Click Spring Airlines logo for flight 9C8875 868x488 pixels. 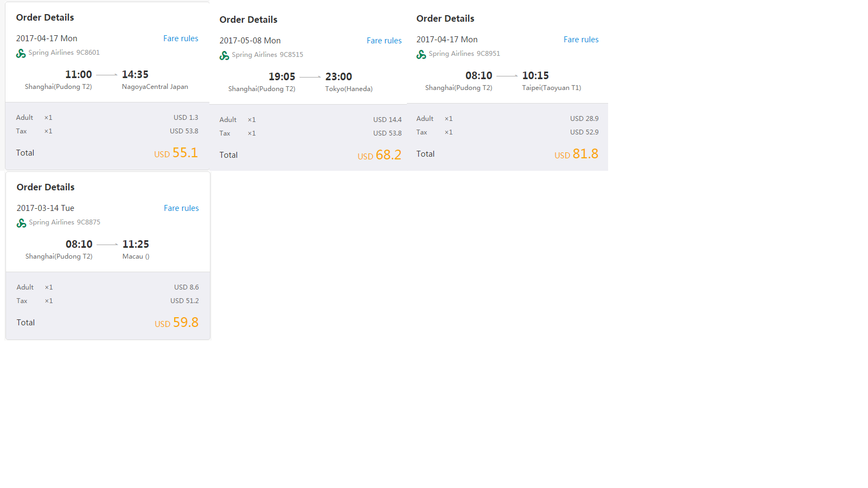tap(22, 223)
